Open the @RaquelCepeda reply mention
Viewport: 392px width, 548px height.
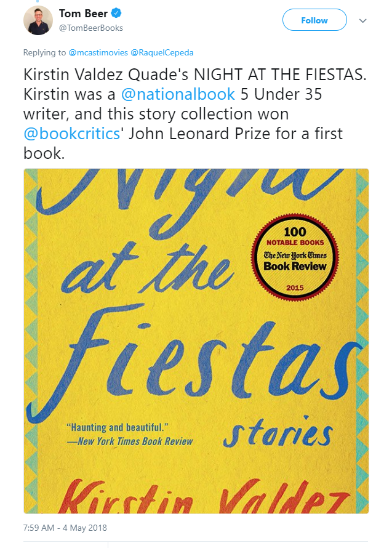pos(162,52)
